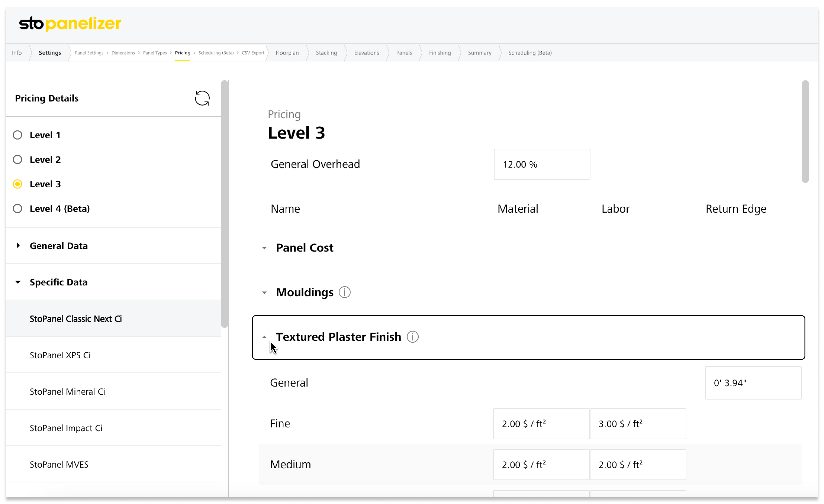This screenshot has width=824, height=504.
Task: Open the Panel Types sub-tab
Action: pos(155,53)
